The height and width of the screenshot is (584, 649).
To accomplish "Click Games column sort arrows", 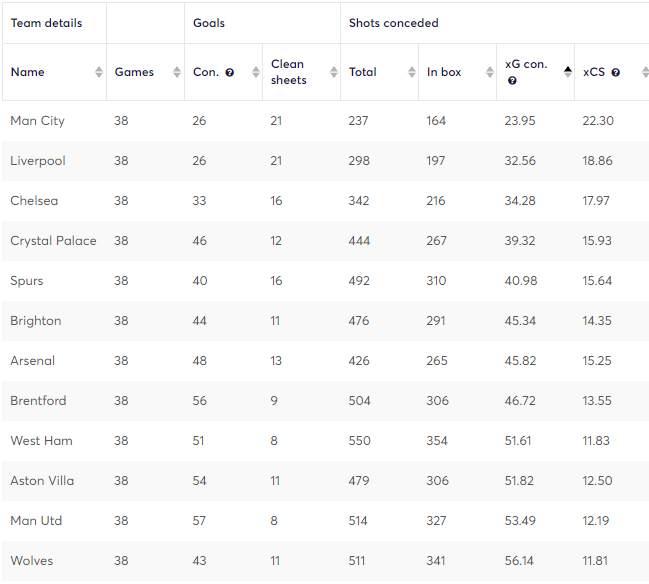I will click(177, 72).
